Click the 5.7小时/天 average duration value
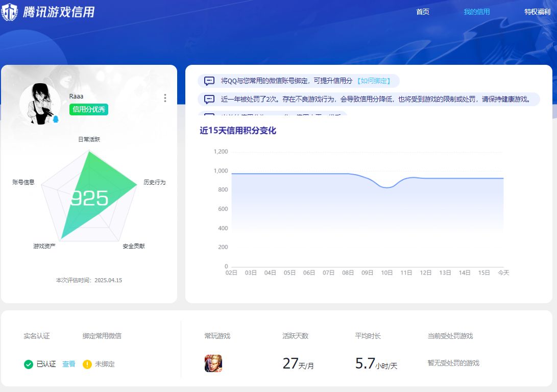The height and width of the screenshot is (392, 557). pyautogui.click(x=376, y=363)
